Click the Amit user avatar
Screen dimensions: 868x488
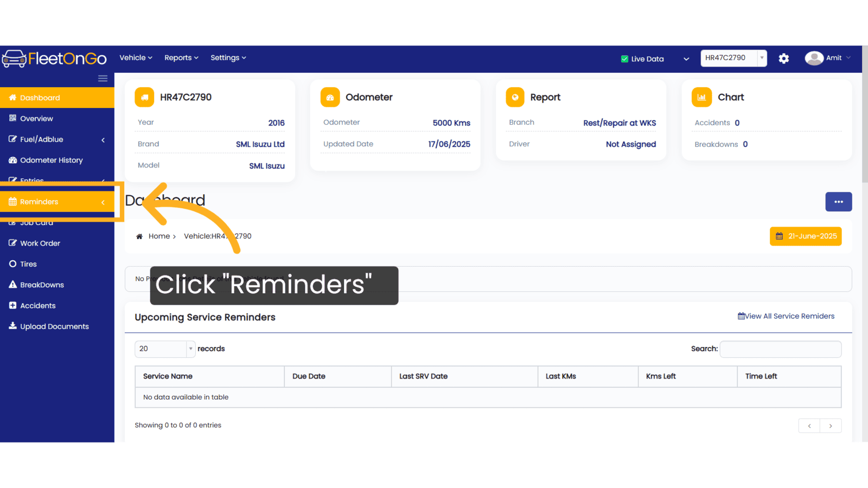coord(814,58)
